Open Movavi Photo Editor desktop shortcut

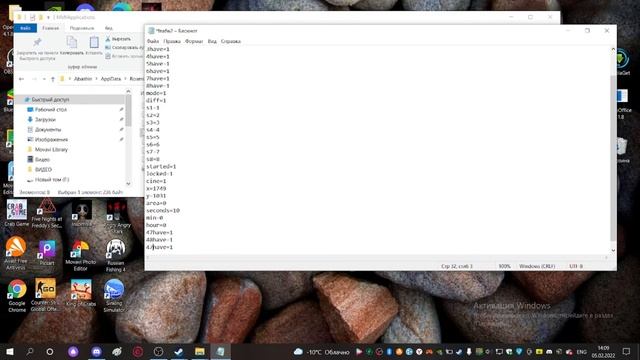[x=80, y=256]
